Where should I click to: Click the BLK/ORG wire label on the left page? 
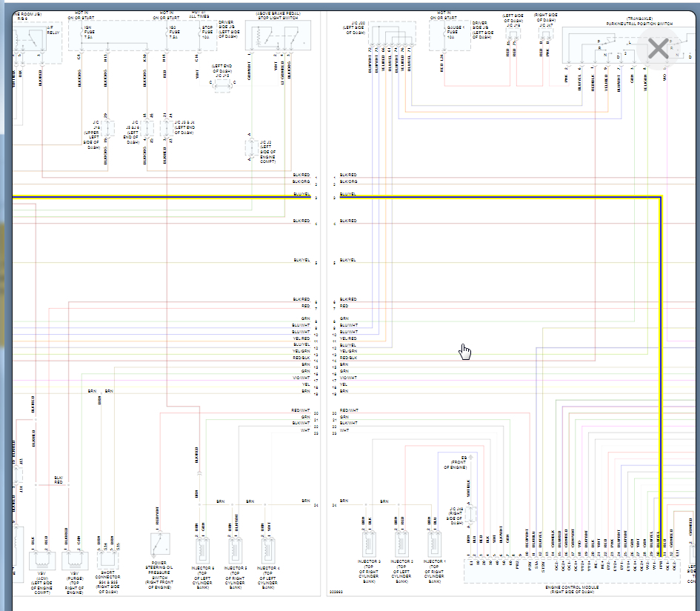tap(301, 181)
